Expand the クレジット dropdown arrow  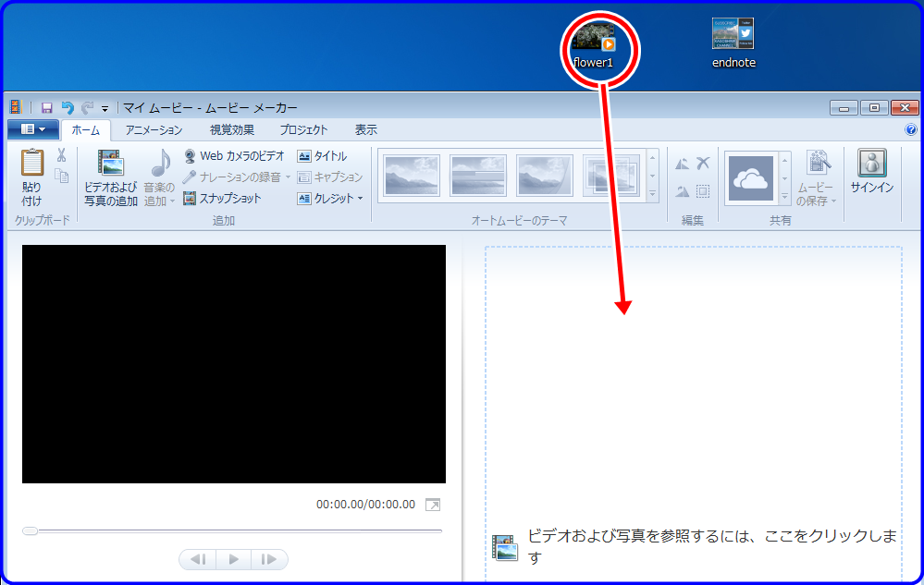point(360,199)
